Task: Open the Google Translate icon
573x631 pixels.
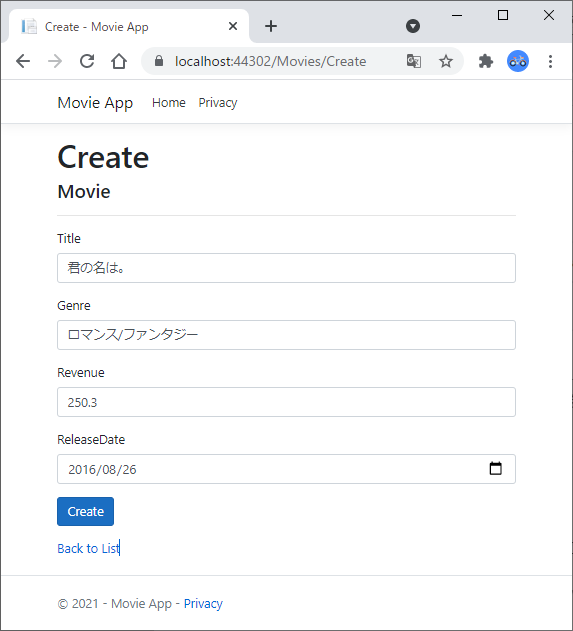Action: point(414,61)
